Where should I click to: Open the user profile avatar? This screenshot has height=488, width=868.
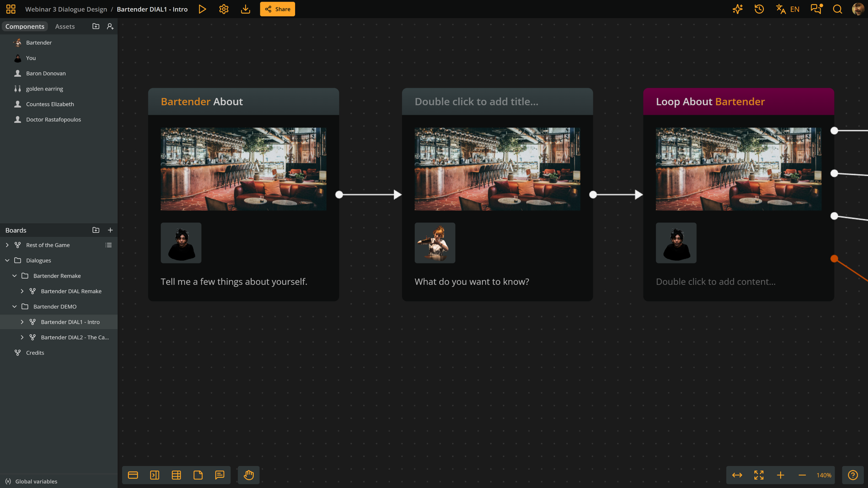point(858,9)
